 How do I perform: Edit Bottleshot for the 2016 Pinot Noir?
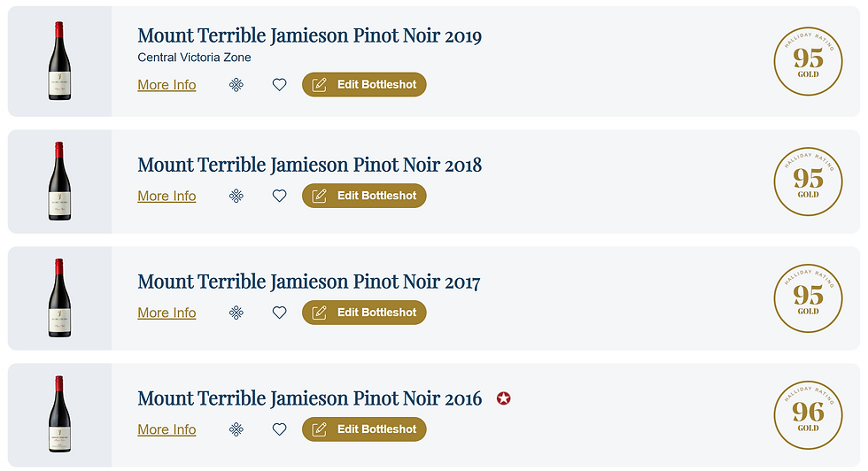point(364,429)
